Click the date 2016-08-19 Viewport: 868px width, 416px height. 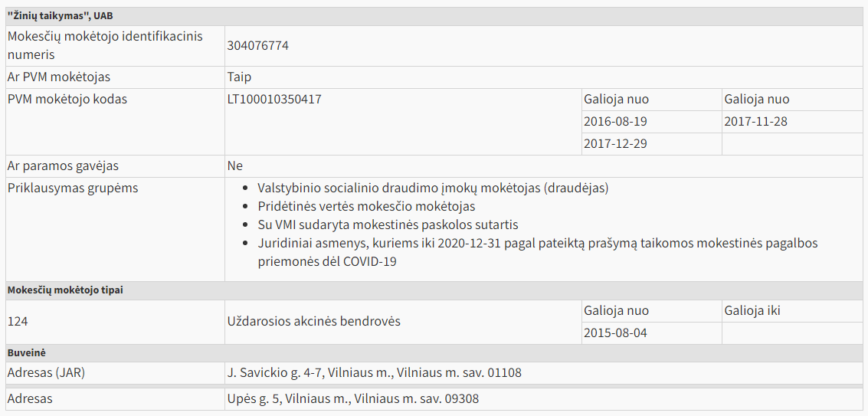coord(615,122)
